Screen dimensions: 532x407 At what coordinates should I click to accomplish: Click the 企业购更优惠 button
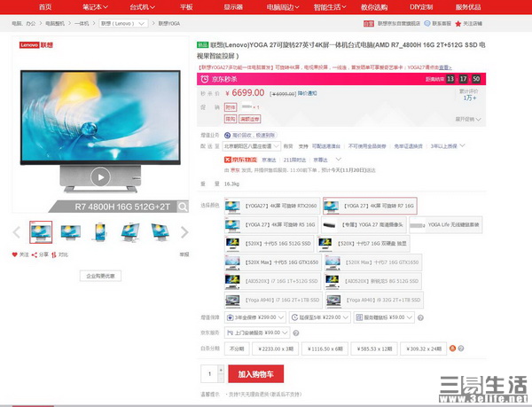pos(100,276)
